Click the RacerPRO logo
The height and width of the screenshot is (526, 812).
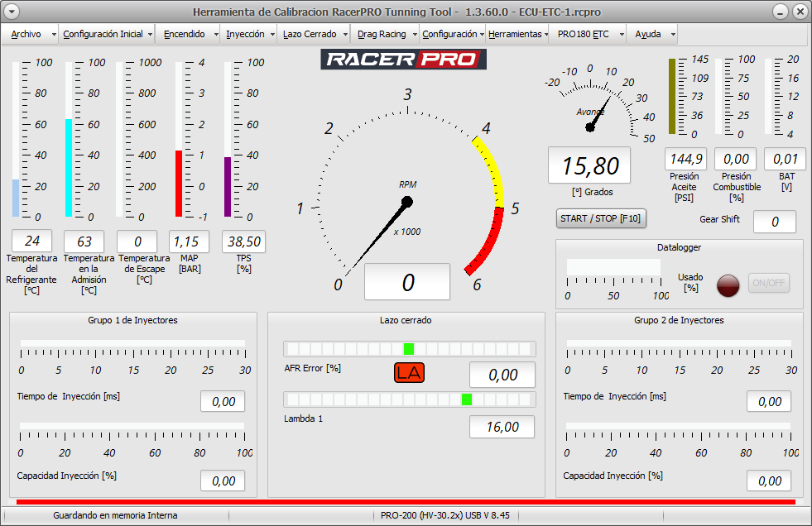[403, 59]
